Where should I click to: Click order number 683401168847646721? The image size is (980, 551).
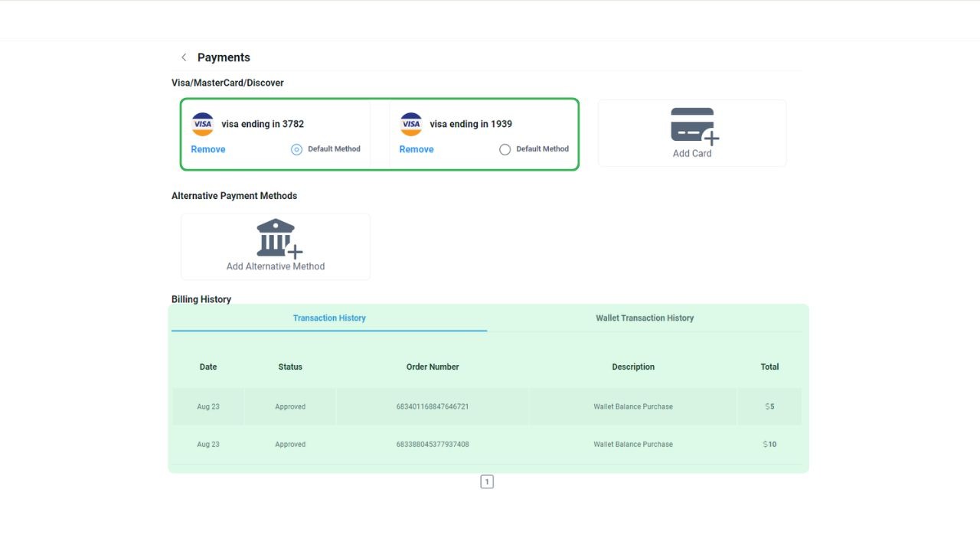pos(433,406)
